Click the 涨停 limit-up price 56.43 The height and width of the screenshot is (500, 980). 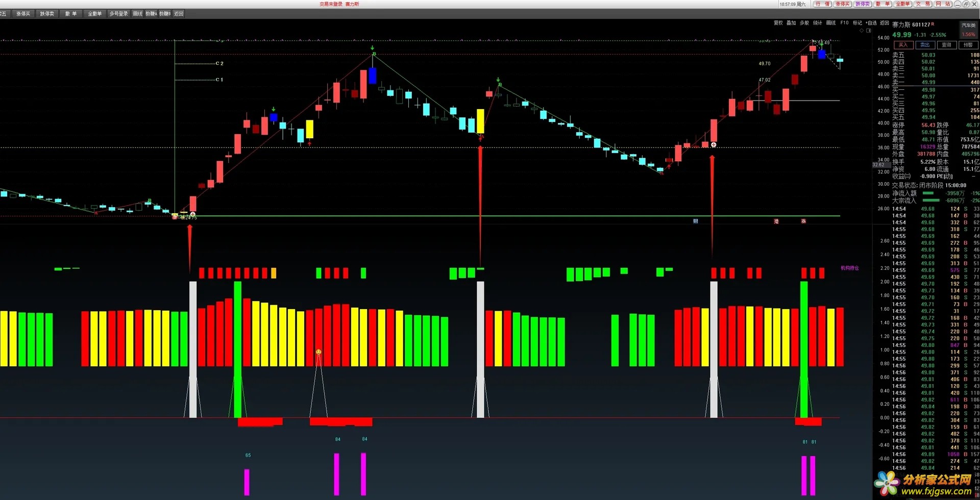[x=928, y=125]
